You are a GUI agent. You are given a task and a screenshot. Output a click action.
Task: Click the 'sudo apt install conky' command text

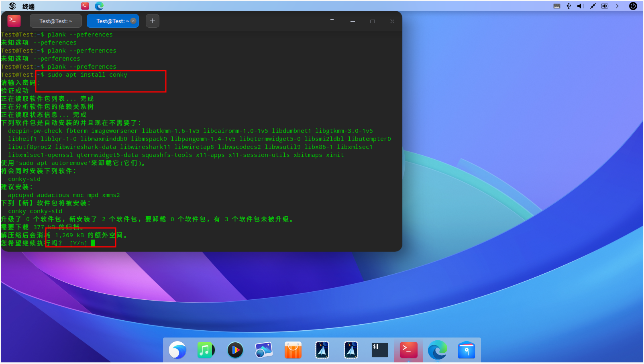tap(88, 75)
